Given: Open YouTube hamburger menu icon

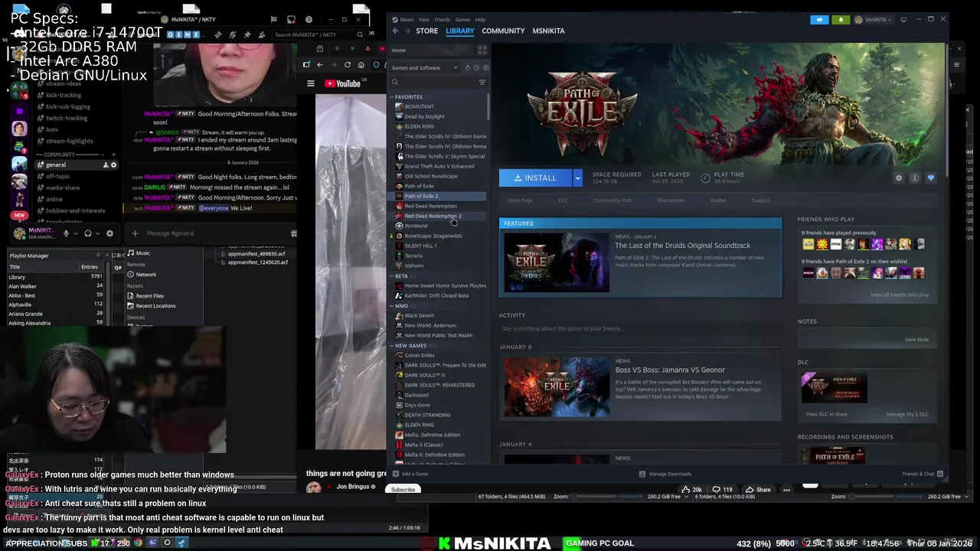Looking at the screenshot, I should click(x=311, y=83).
